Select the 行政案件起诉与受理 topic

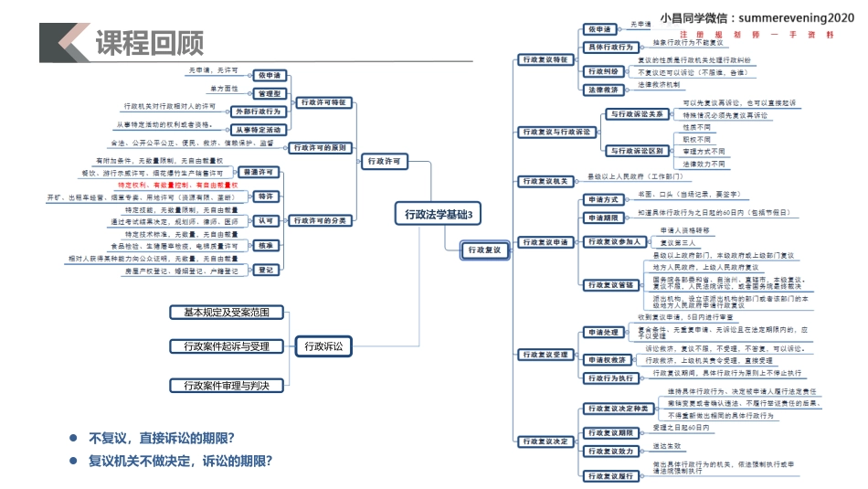(227, 345)
